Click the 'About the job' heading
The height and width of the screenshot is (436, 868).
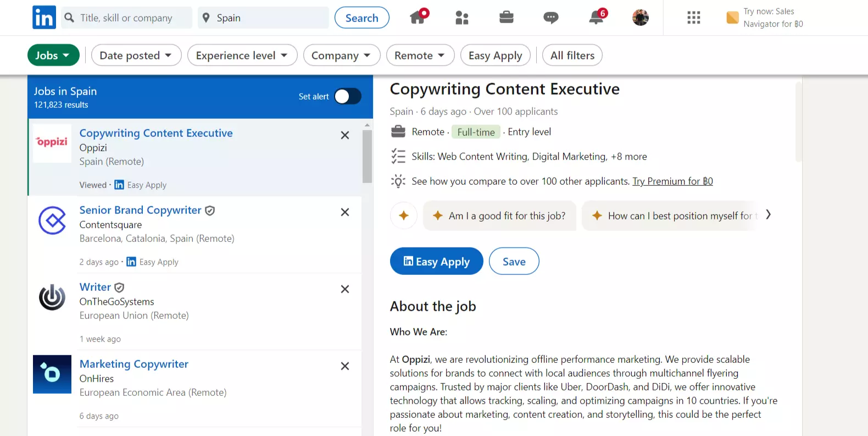point(433,306)
